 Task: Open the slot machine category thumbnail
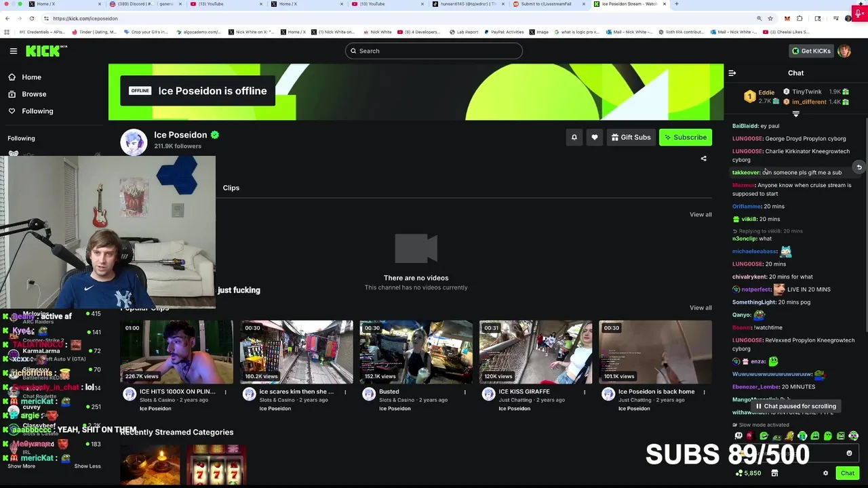tap(216, 465)
